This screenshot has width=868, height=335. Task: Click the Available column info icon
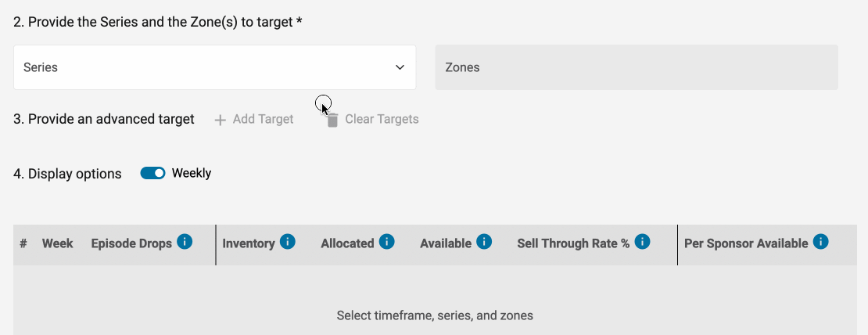484,242
